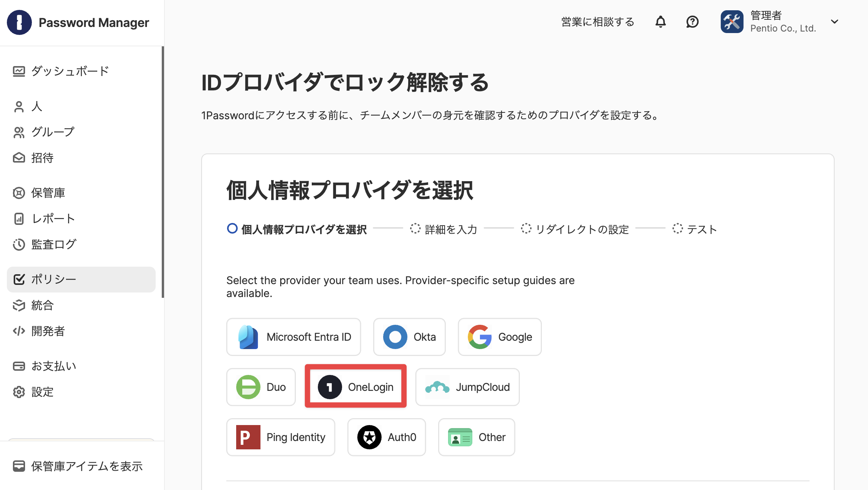
Task: Click the 監査ログ clock icon
Action: [19, 245]
